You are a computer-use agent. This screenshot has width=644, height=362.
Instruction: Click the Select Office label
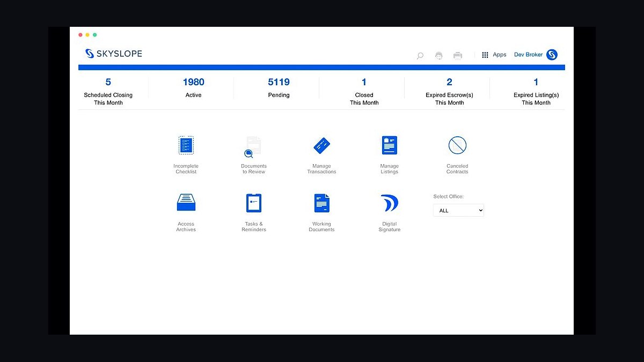coord(448,197)
